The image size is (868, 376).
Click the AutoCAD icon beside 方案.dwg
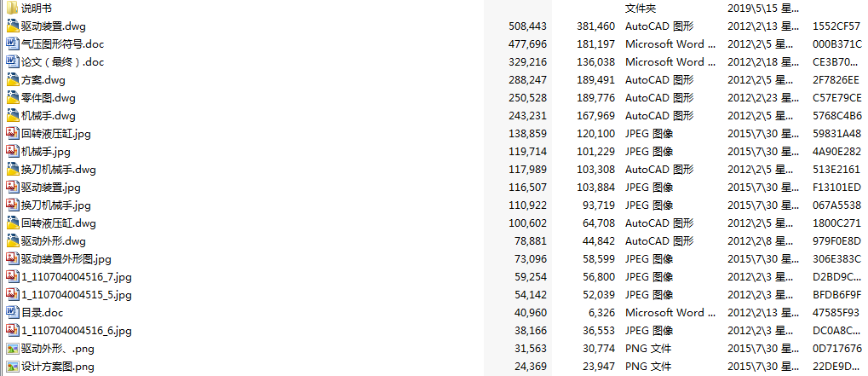[12, 79]
